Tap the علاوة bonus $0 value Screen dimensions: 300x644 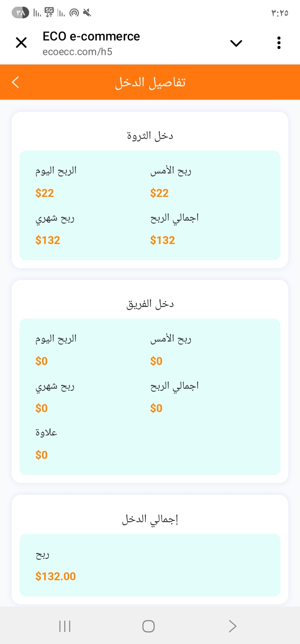(42, 455)
